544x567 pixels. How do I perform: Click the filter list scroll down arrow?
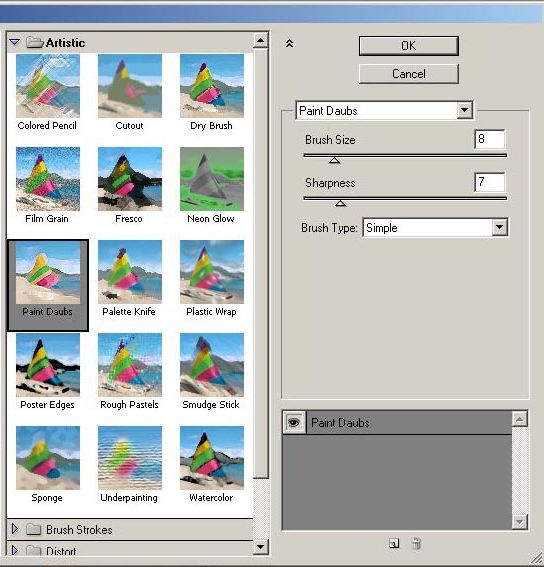(x=260, y=546)
